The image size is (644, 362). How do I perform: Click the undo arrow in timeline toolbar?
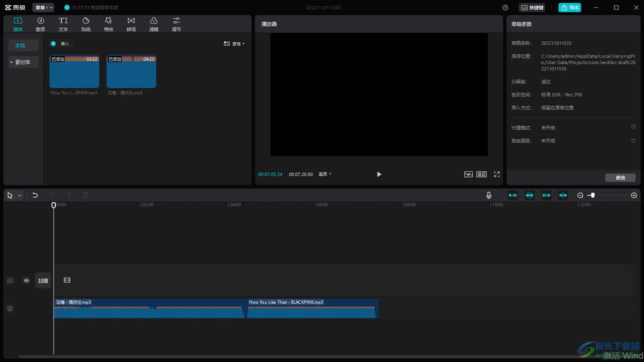coord(35,195)
